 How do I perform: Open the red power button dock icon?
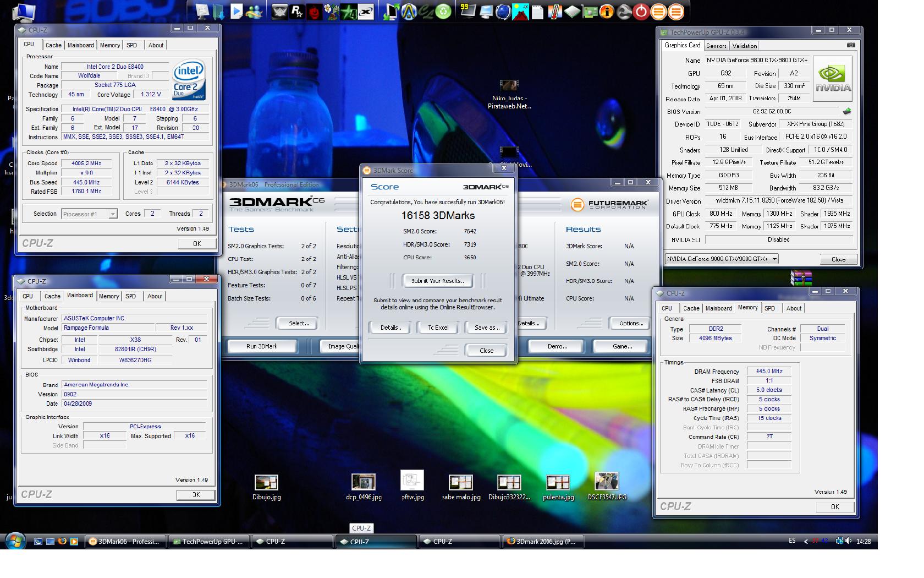coord(641,11)
